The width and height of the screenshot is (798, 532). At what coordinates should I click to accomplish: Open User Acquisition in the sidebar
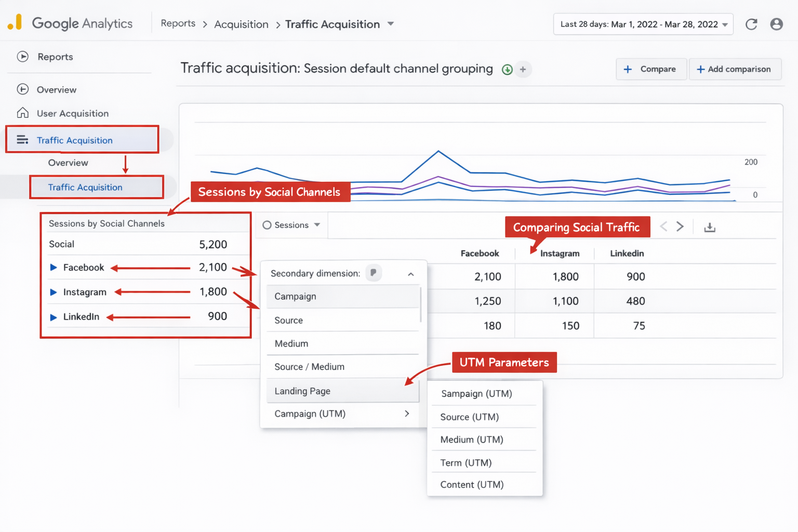tap(73, 113)
